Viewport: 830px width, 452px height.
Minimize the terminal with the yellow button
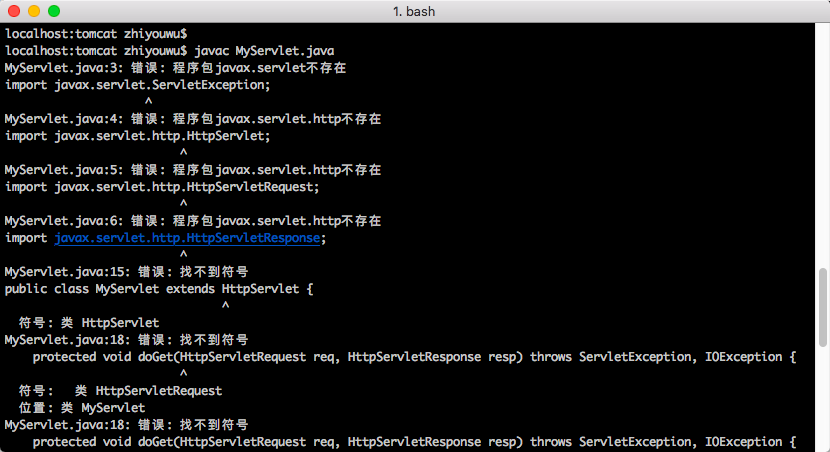34,11
